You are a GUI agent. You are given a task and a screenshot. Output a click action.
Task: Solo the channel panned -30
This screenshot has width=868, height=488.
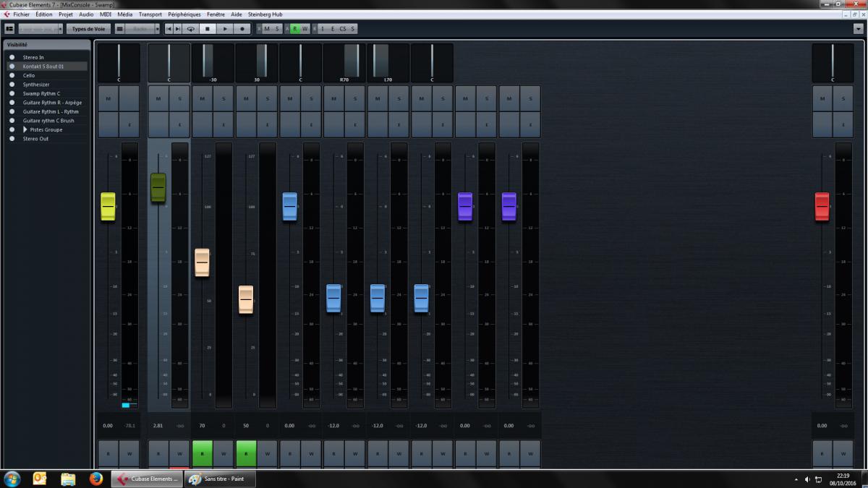224,98
